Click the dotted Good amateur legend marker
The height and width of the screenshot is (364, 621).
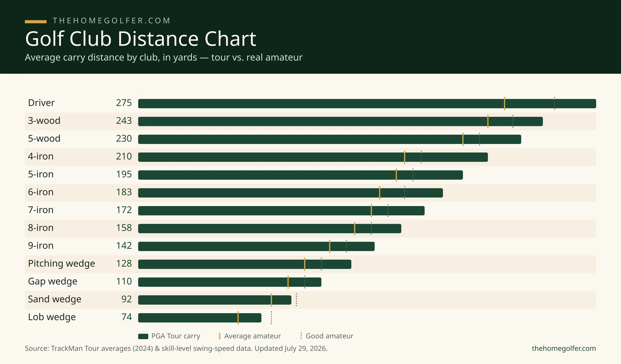(x=301, y=336)
